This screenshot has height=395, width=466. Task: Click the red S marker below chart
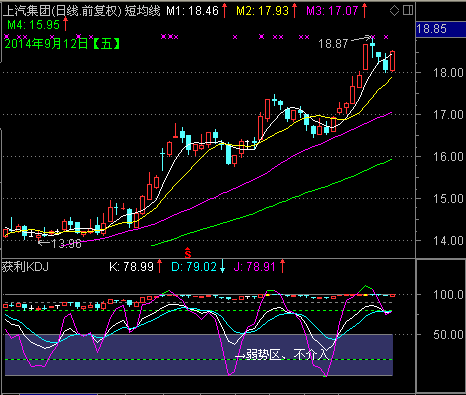(x=188, y=253)
